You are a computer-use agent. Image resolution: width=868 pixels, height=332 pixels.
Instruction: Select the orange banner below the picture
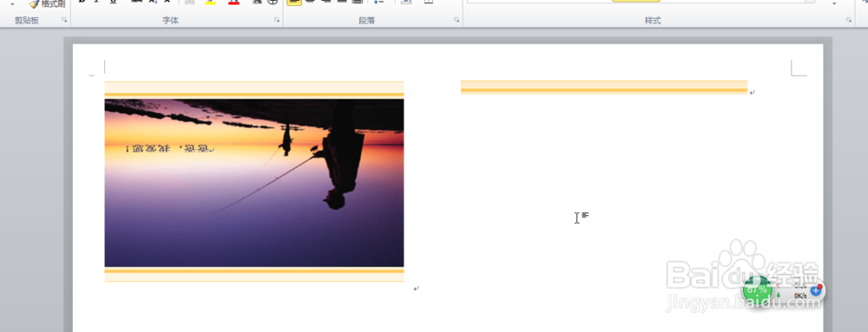coord(254,275)
